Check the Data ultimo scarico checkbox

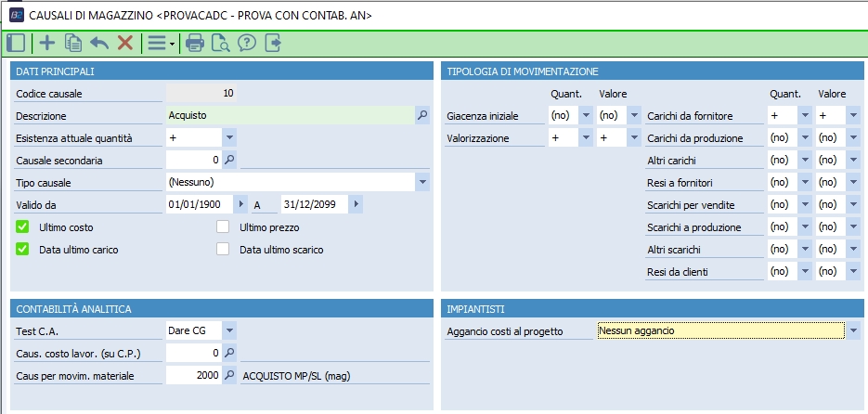click(223, 249)
